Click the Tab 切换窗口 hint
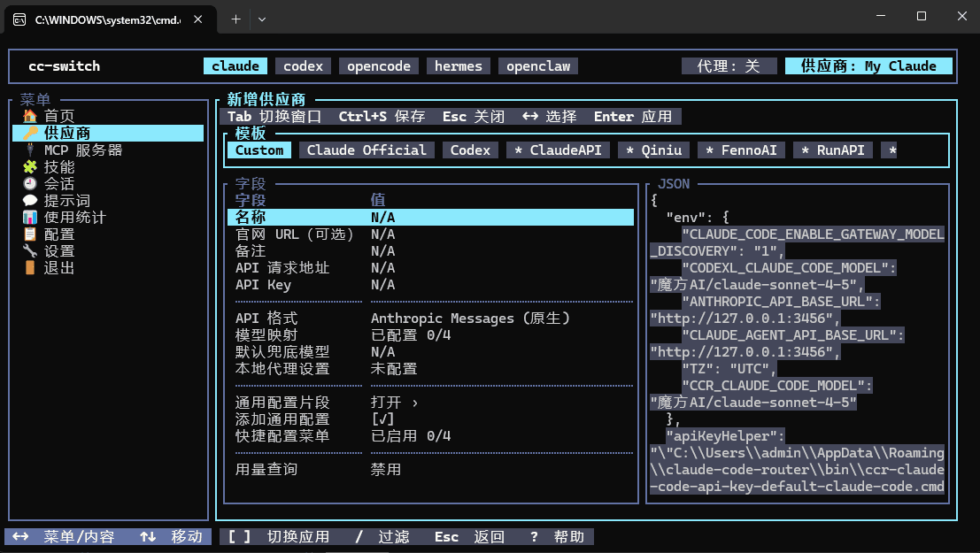 274,117
